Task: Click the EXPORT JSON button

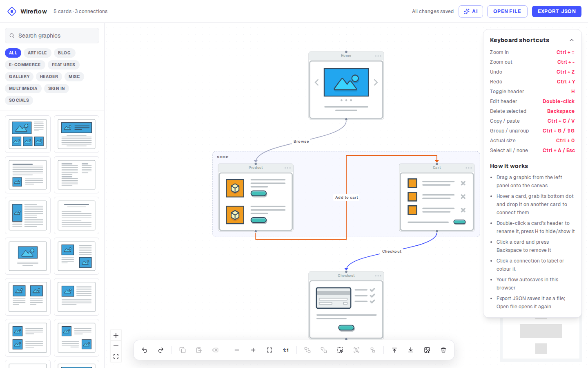Action: [x=557, y=11]
